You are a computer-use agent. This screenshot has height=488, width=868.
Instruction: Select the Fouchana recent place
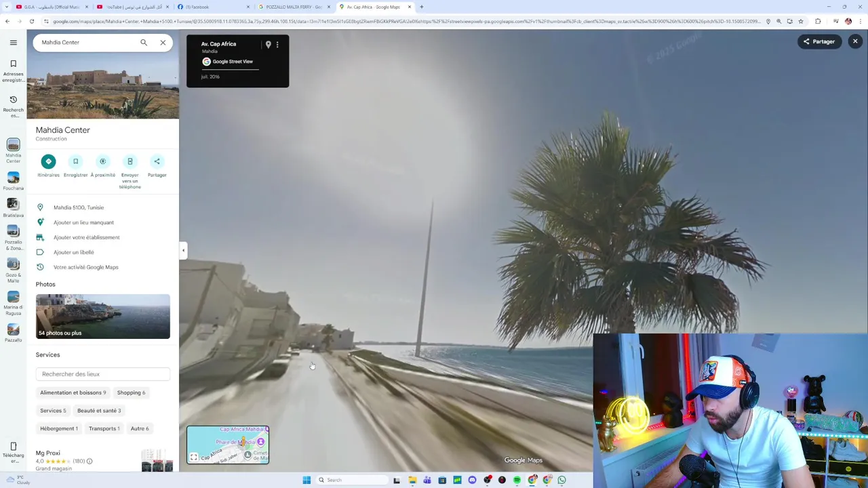[13, 180]
